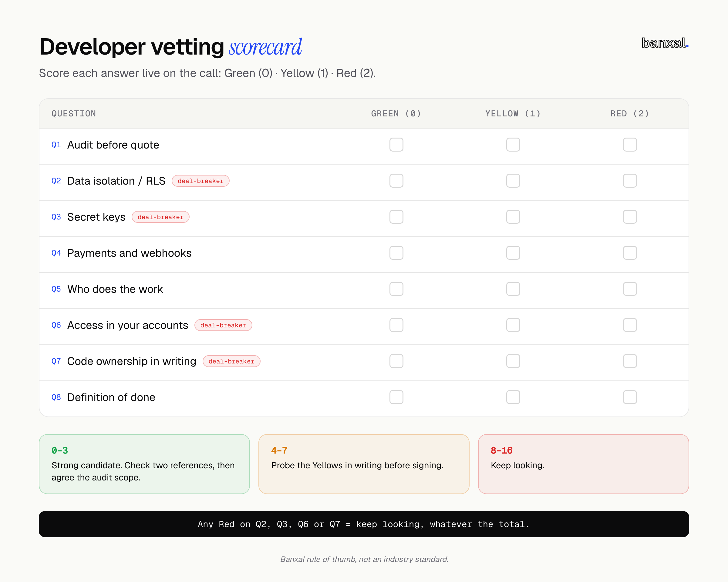Mark Definition of done as Red
The width and height of the screenshot is (728, 582).
click(630, 397)
